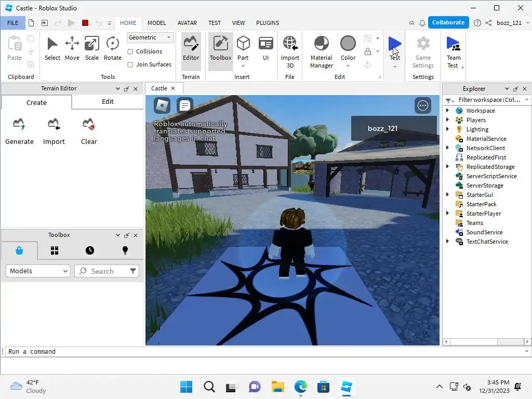Switch to the VIEW ribbon tab

pyautogui.click(x=238, y=23)
